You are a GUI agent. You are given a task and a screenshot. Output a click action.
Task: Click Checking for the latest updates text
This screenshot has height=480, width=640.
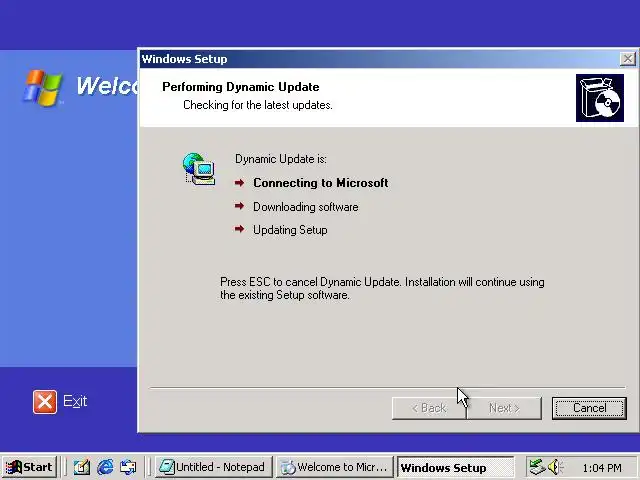tap(258, 105)
